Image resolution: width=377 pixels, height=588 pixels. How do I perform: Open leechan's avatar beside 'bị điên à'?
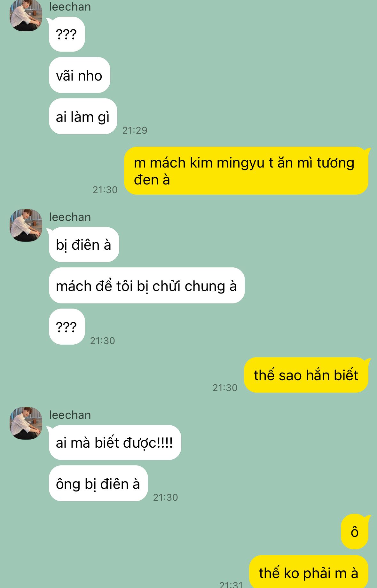26,225
